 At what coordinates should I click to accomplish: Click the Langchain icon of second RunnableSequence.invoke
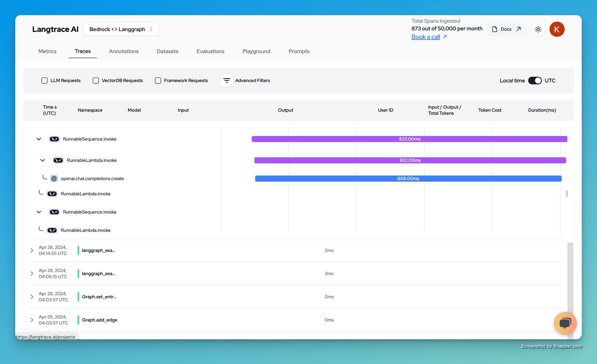click(54, 212)
